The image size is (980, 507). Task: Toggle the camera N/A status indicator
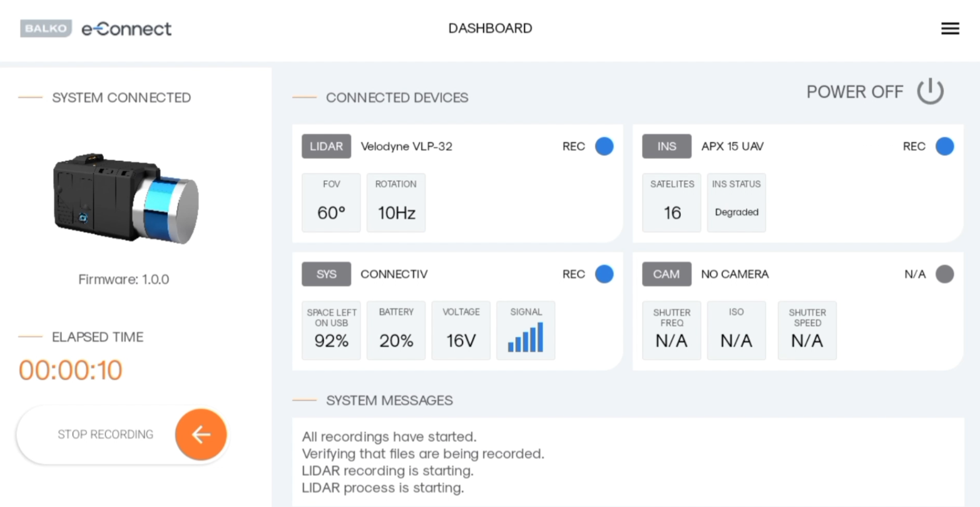click(x=944, y=274)
